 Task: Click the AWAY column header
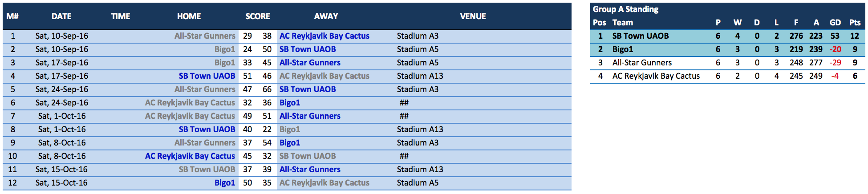(x=326, y=16)
